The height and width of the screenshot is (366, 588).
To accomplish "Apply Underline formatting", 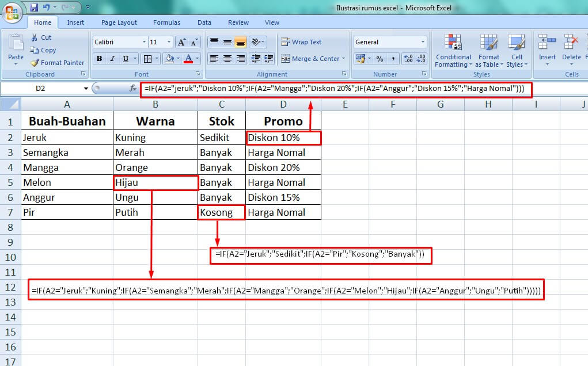I will [126, 58].
